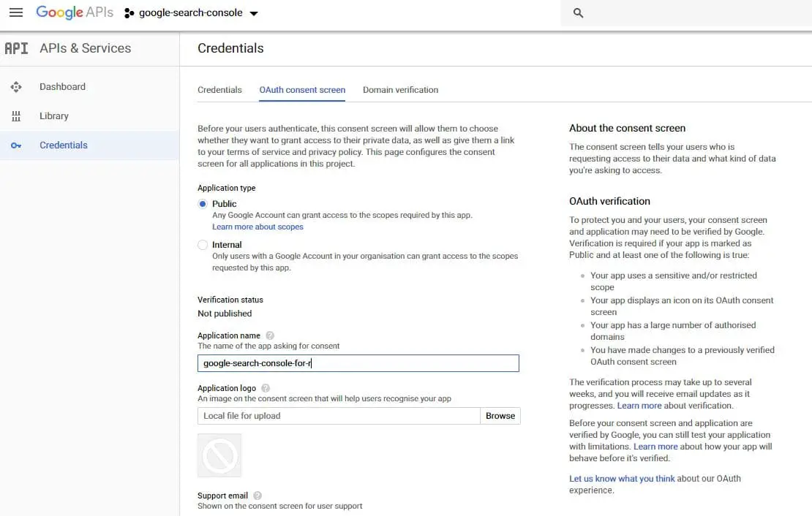Click the Dashboard sidebar icon

click(x=16, y=87)
